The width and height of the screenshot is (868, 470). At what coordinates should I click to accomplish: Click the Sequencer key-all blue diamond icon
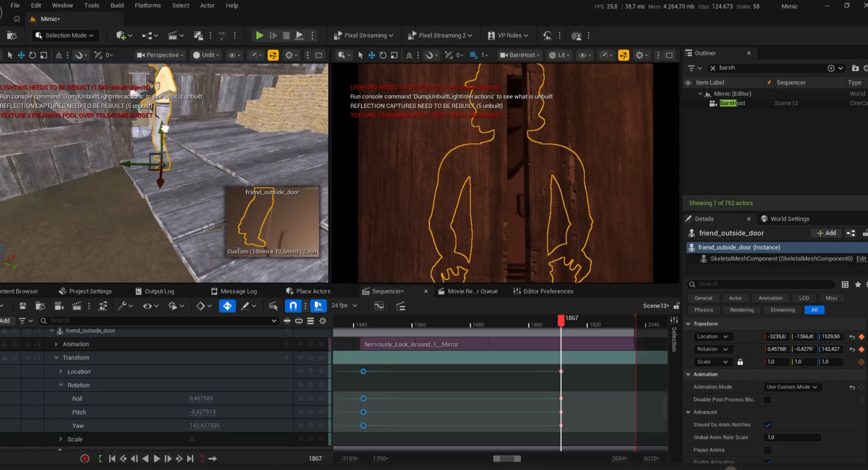coord(227,306)
